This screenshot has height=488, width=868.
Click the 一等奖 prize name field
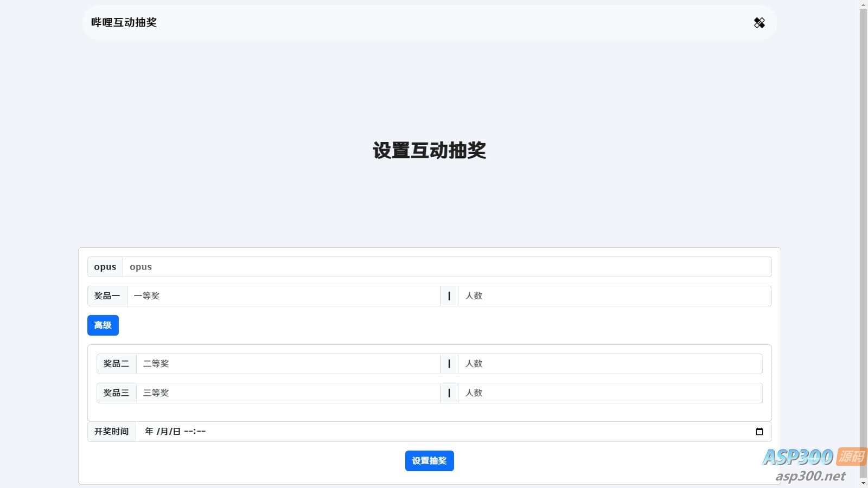pos(283,296)
